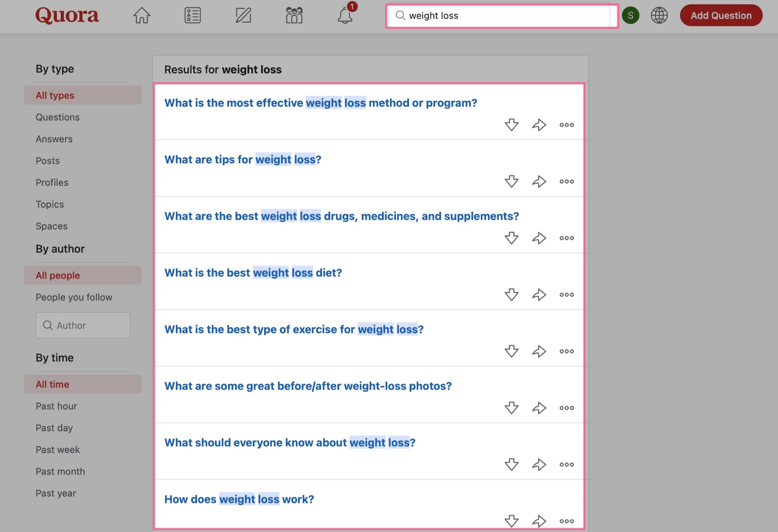This screenshot has width=778, height=532.
Task: Open the Spaces people icon
Action: click(294, 16)
